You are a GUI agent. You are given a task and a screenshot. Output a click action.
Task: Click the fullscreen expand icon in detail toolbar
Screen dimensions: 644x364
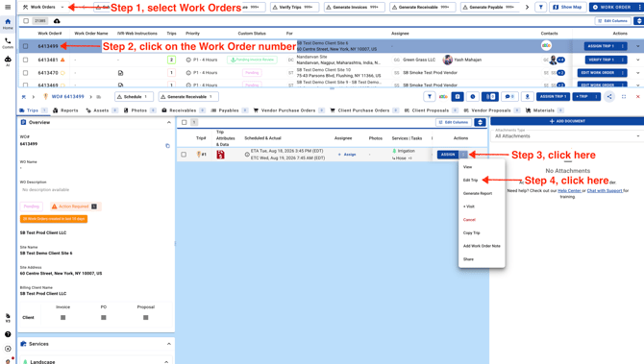(624, 97)
